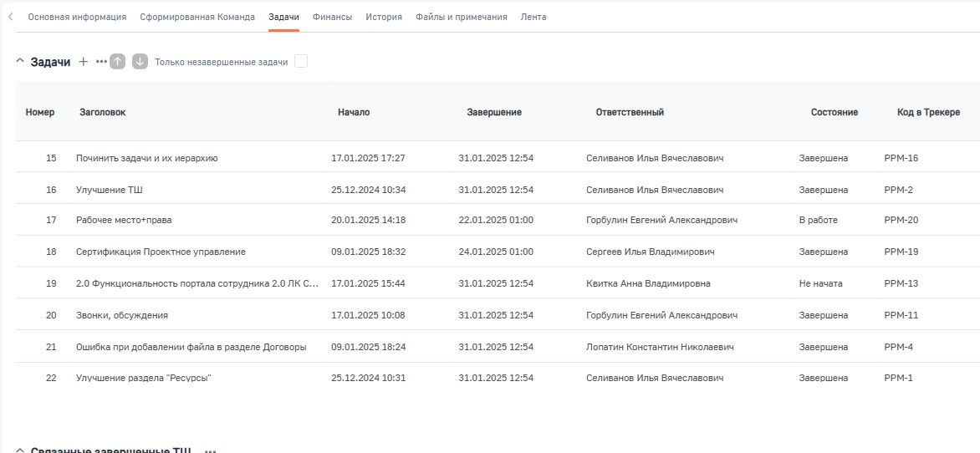
Task: Open task Починить задачи и их иерархию
Action: [147, 158]
